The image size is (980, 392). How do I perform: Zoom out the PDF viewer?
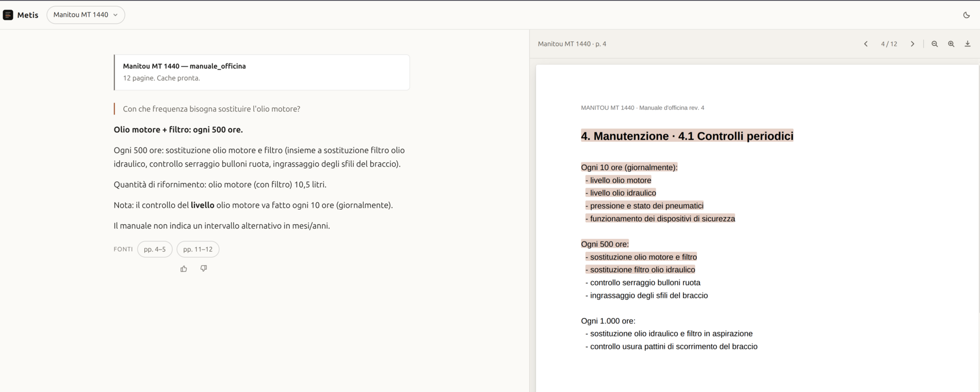935,44
